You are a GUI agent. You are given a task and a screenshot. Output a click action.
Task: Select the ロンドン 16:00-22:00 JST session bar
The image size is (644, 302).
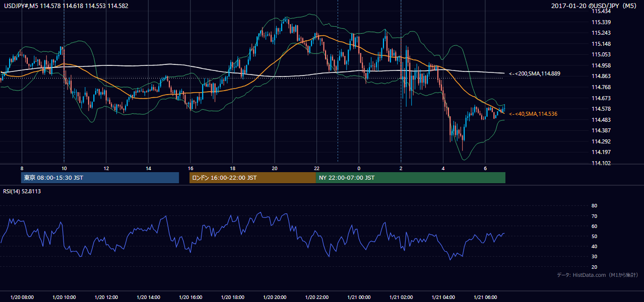coord(252,178)
